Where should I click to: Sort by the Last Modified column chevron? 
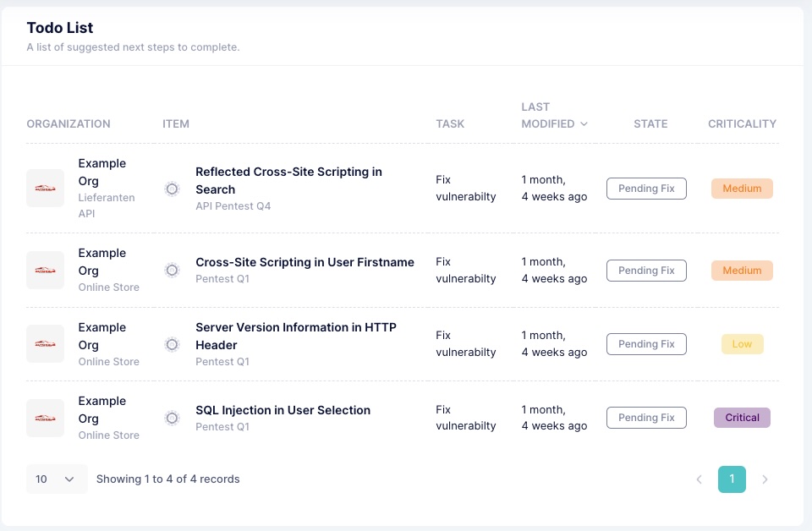584,123
